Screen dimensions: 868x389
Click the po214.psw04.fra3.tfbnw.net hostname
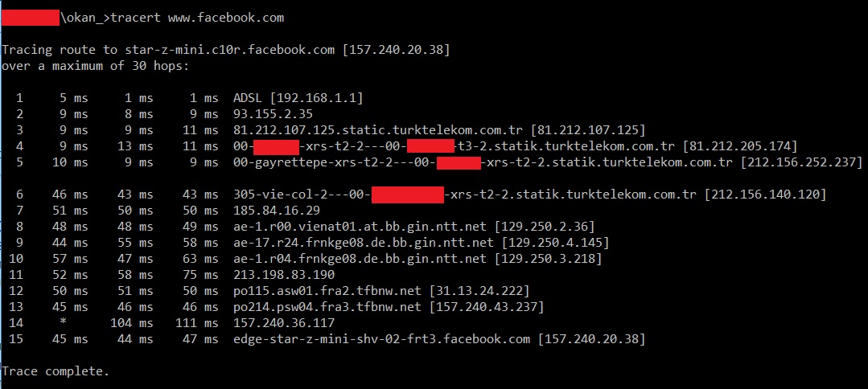(324, 307)
